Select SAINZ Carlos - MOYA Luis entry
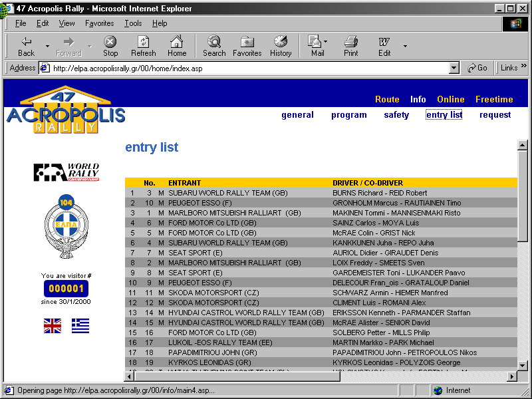Image resolution: width=532 pixels, height=399 pixels. pos(376,223)
